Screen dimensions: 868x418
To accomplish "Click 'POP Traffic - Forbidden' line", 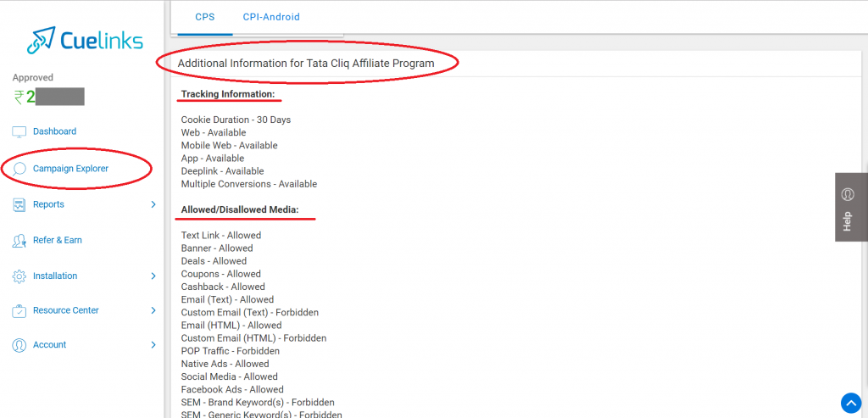I will (x=231, y=351).
